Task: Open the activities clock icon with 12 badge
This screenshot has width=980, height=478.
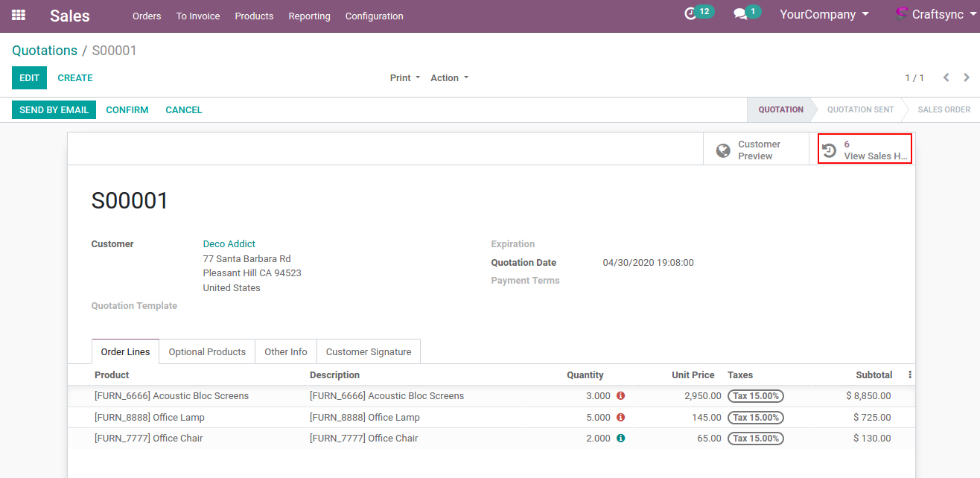Action: [x=690, y=13]
